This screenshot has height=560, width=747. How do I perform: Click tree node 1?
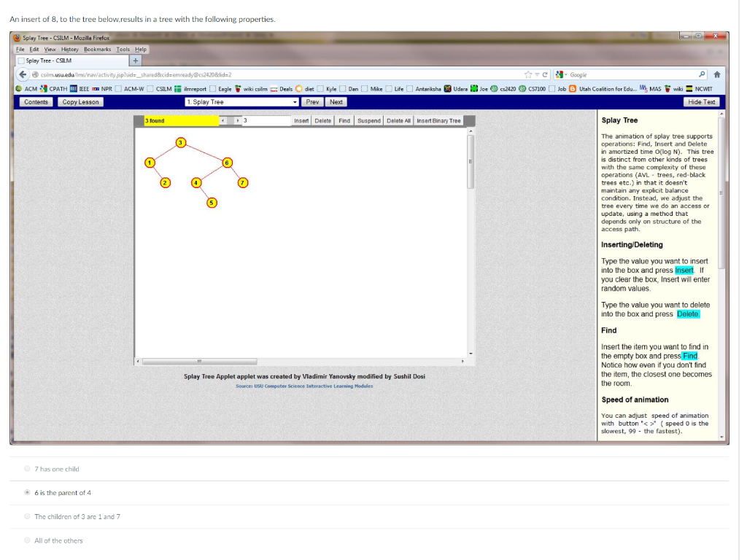pos(150,163)
